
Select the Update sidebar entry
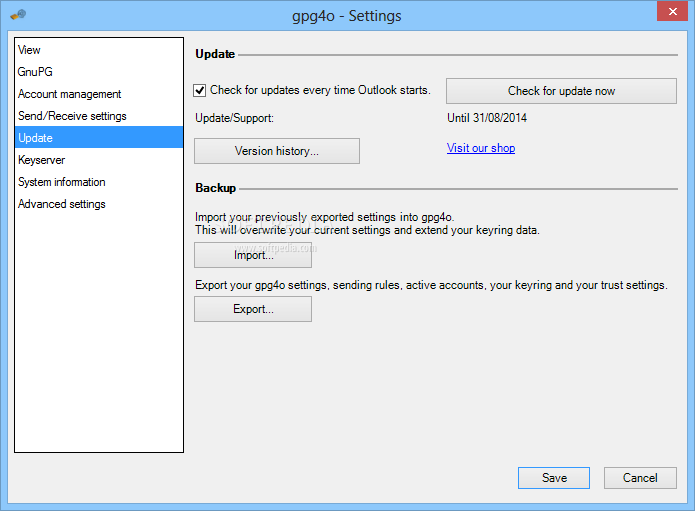point(99,137)
